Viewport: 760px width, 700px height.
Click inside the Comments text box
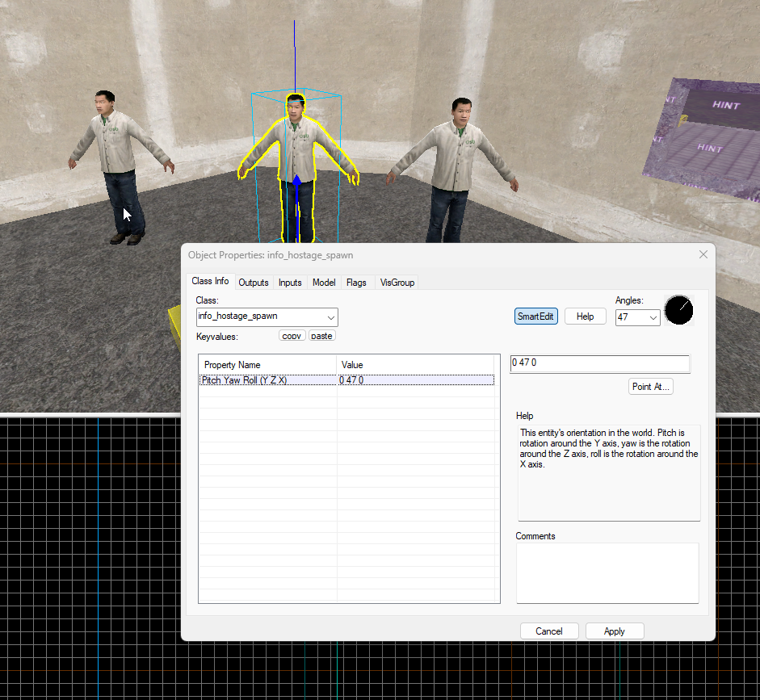608,573
